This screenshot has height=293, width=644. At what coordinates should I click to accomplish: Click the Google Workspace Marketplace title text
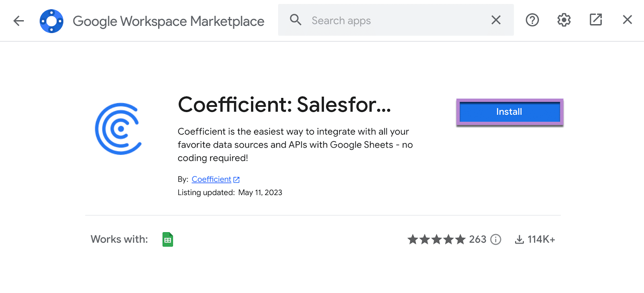(x=168, y=21)
